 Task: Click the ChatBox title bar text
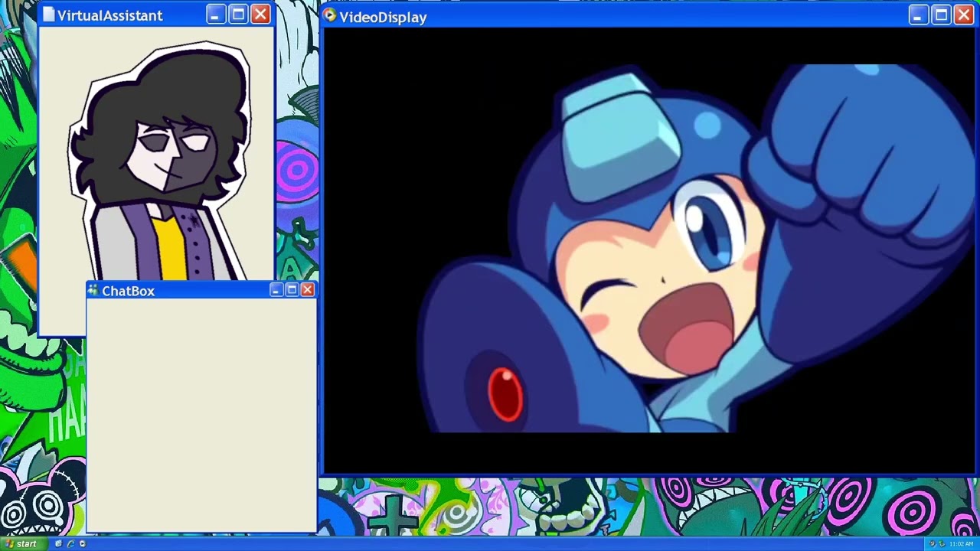[x=128, y=291]
